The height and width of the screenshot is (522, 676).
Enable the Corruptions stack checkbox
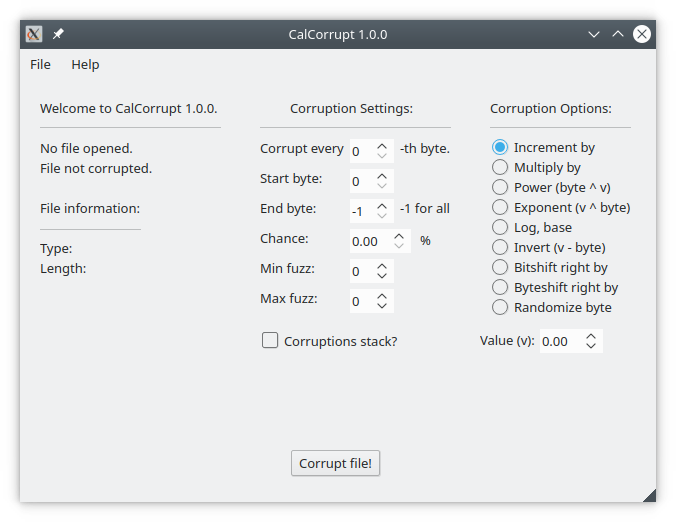(270, 340)
